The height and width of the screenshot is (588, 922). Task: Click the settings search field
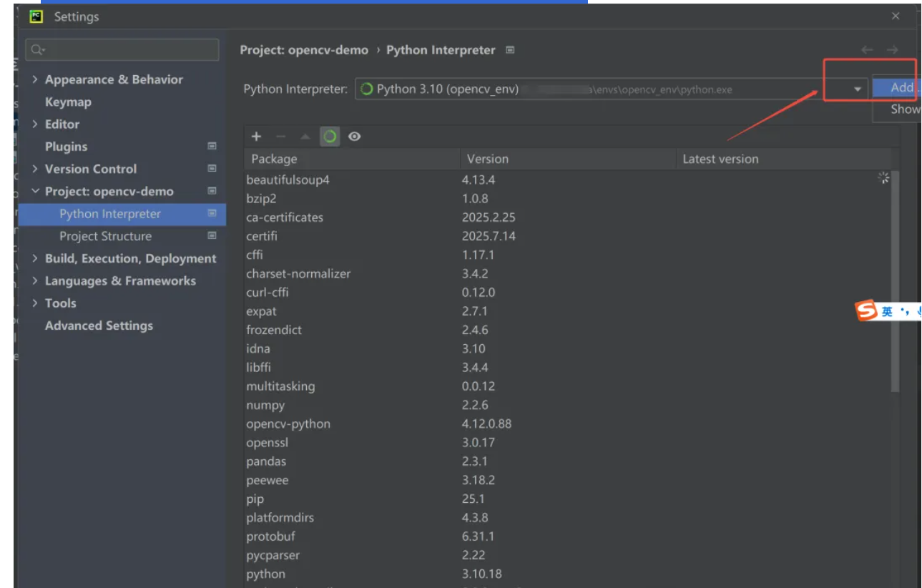122,50
